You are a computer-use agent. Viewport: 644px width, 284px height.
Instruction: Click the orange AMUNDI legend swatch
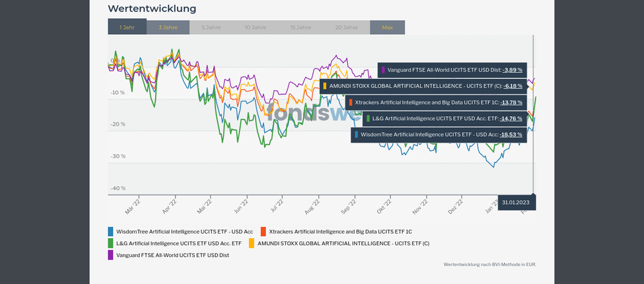click(252, 243)
